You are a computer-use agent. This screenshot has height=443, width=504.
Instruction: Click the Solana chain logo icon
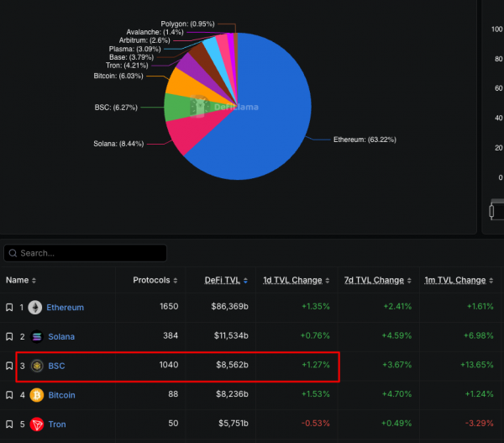pos(35,337)
